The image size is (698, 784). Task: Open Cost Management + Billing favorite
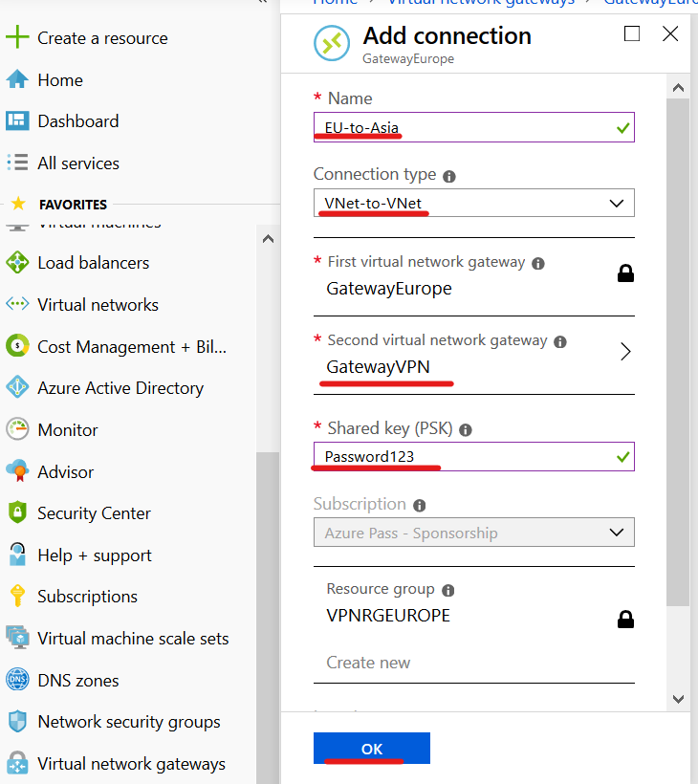click(x=132, y=346)
